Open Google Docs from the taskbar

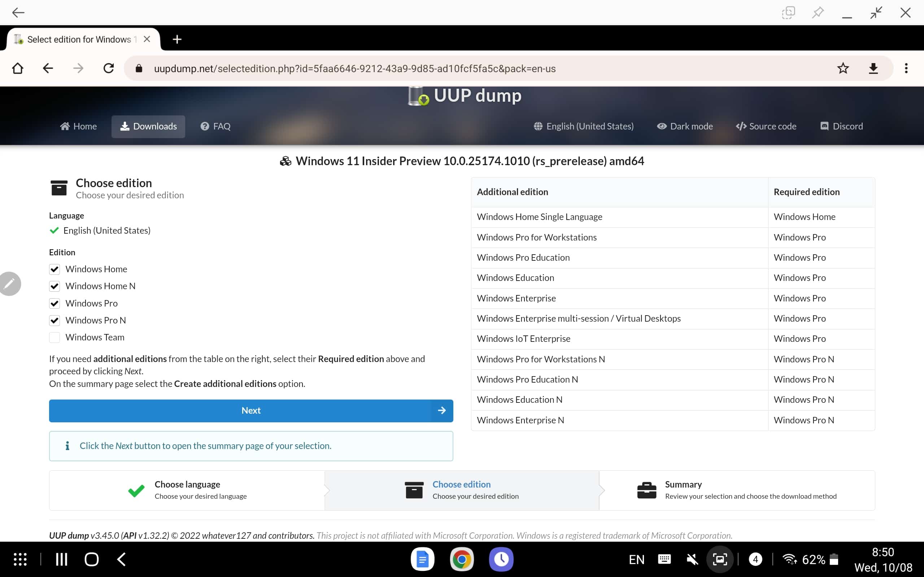[422, 559]
